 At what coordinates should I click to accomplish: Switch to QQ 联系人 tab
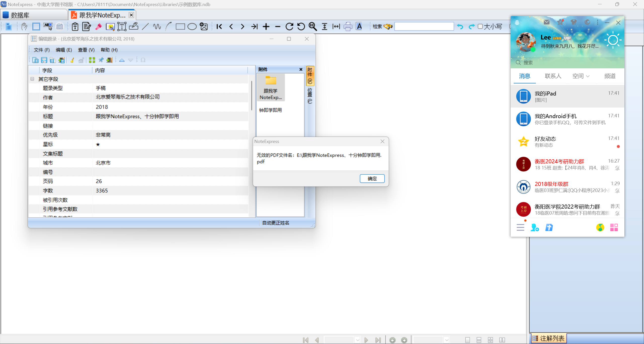pyautogui.click(x=553, y=76)
